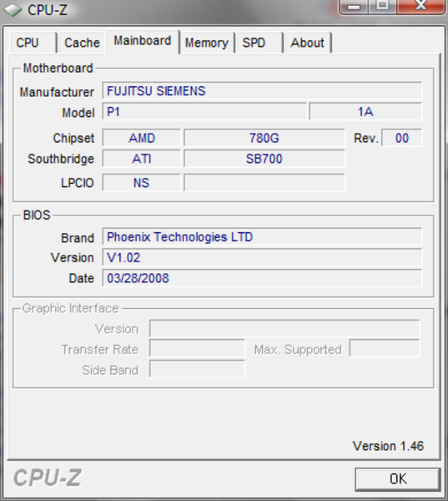Click the LPCIO label
The image size is (448, 501).
[78, 183]
